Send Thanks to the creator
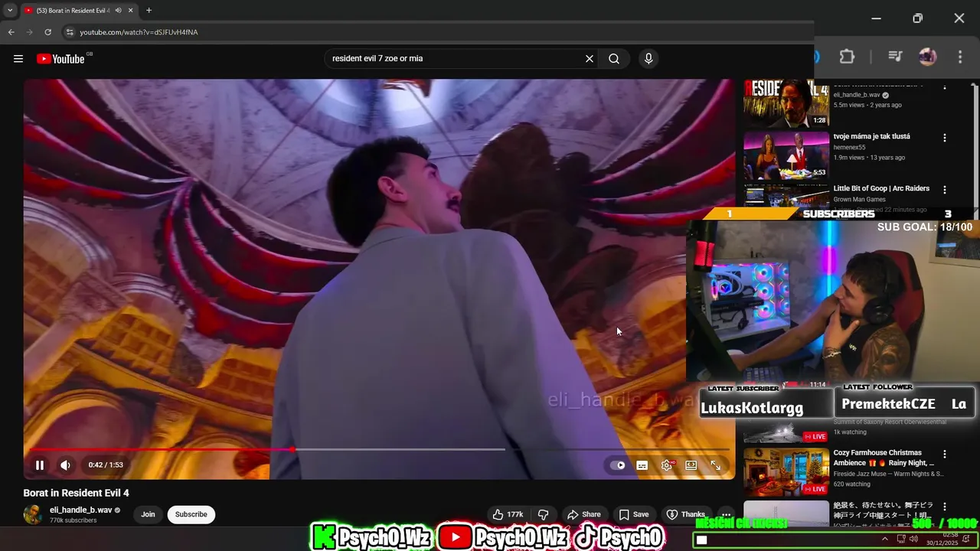 click(685, 514)
